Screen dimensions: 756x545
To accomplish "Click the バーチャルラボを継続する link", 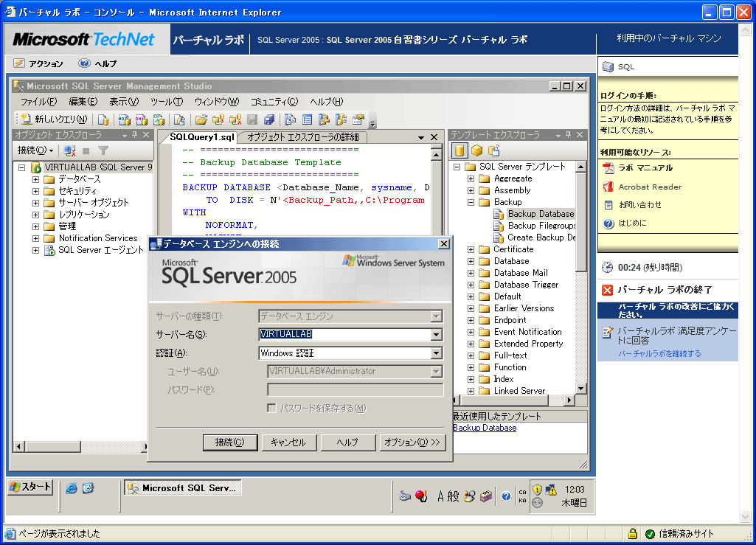I will click(659, 353).
